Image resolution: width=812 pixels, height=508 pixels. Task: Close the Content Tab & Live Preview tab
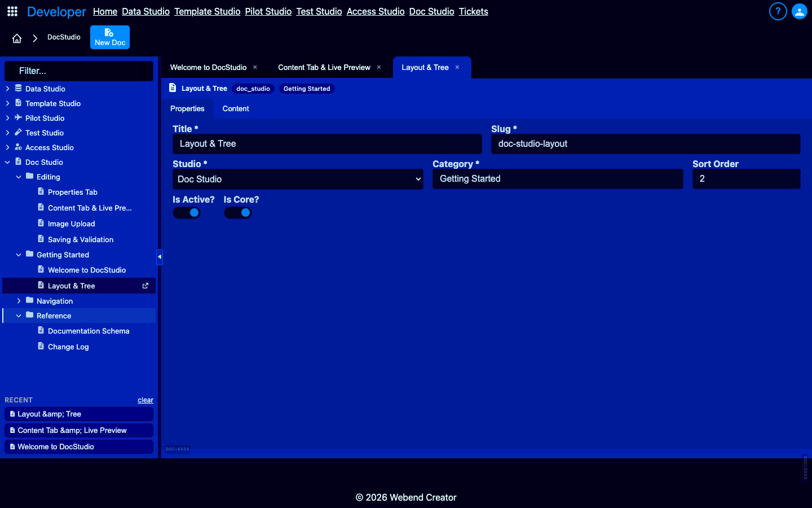click(x=379, y=67)
